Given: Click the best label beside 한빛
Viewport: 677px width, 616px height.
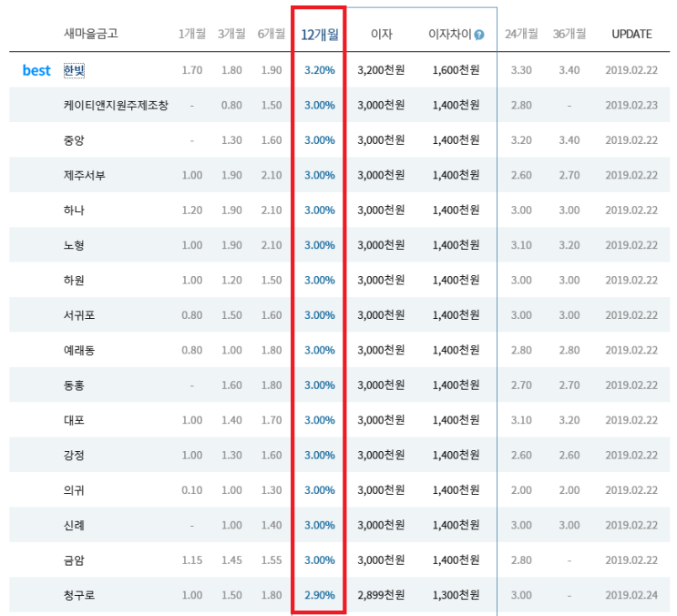Looking at the screenshot, I should (x=36, y=70).
